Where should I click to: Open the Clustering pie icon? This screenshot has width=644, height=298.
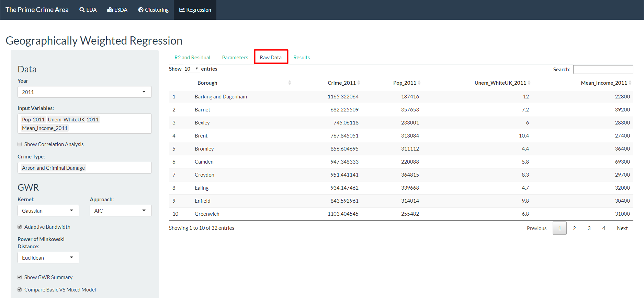(x=141, y=10)
